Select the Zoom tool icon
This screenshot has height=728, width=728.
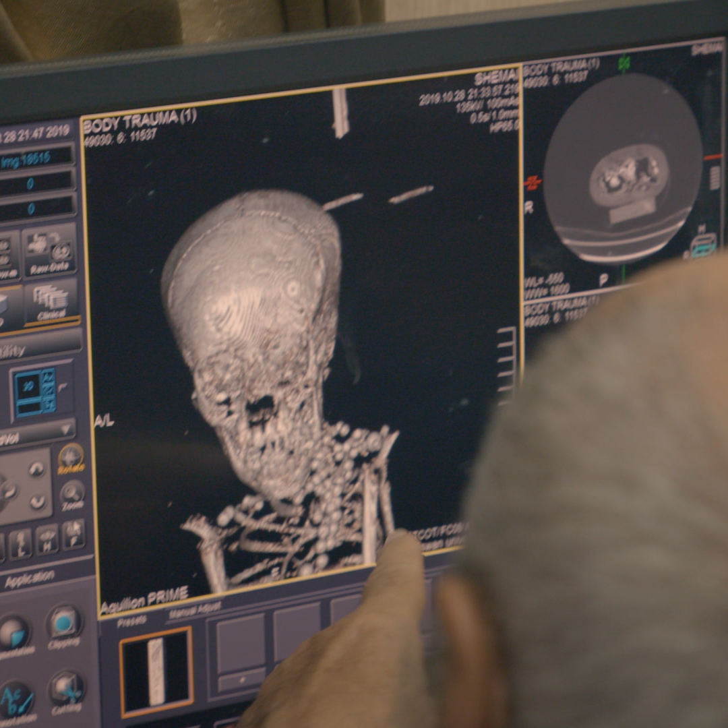(72, 493)
